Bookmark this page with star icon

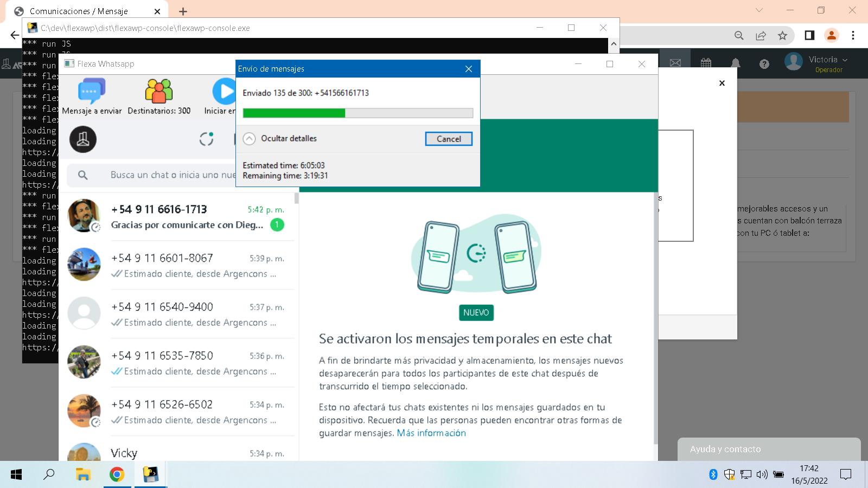pyautogui.click(x=782, y=35)
